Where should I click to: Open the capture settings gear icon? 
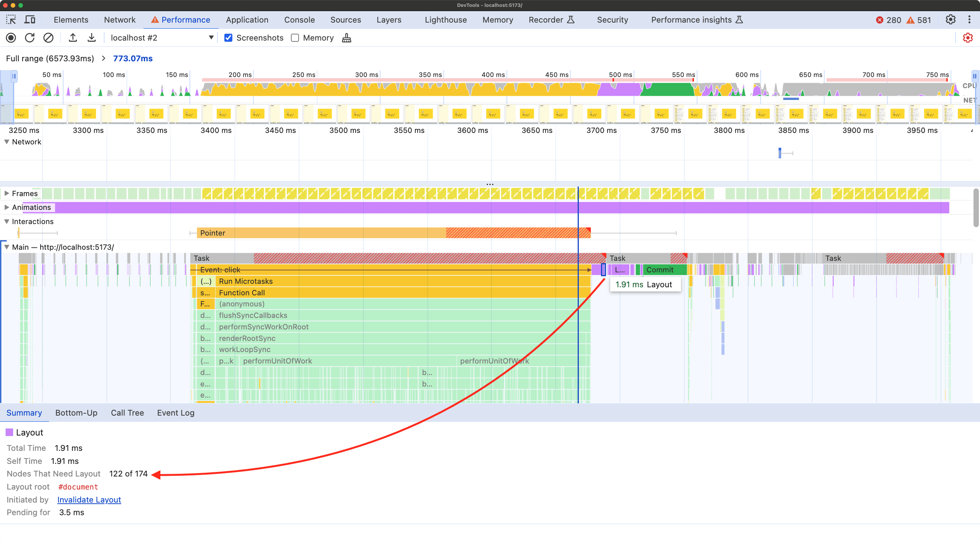pos(967,38)
